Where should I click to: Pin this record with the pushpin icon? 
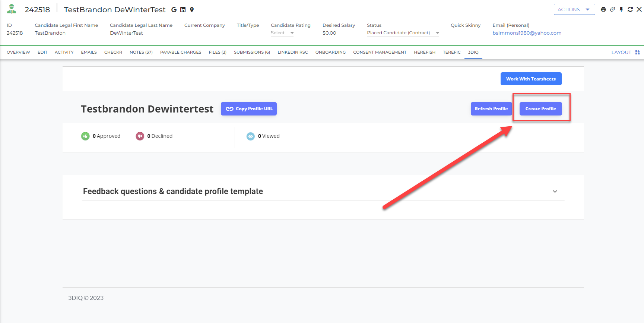621,9
